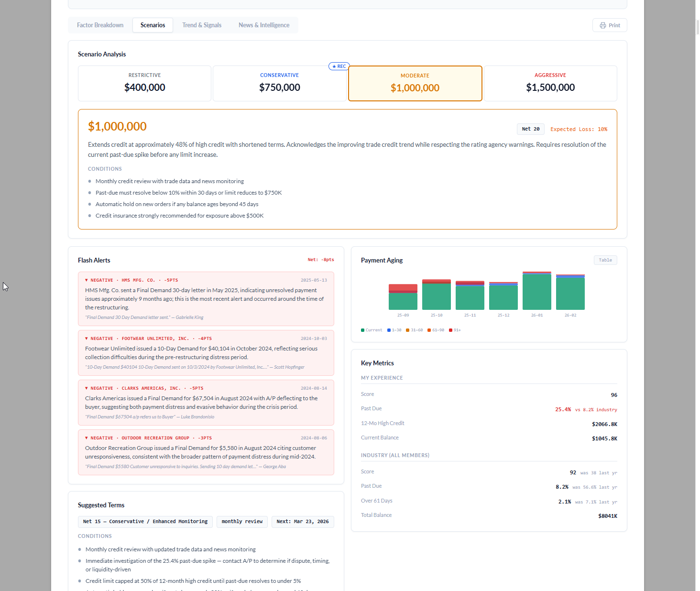Image resolution: width=700 pixels, height=591 pixels.
Task: Click the Next: Mar 23, 2026 chip
Action: (x=303, y=522)
